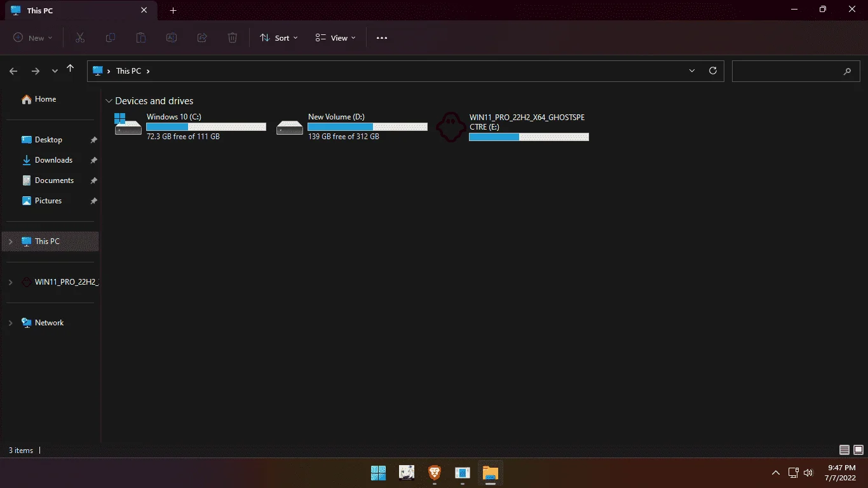Click the D: drive usage bar
Viewport: 868px width, 488px height.
(367, 127)
